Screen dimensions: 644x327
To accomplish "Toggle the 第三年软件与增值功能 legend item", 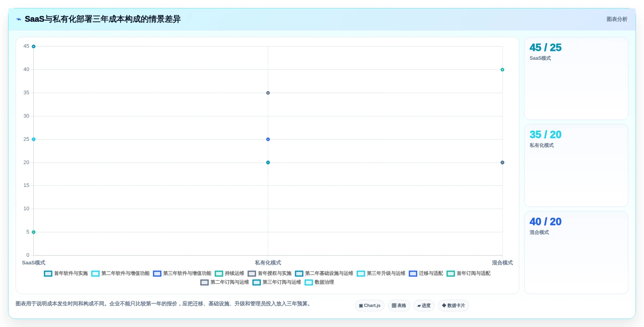I will click(x=182, y=273).
